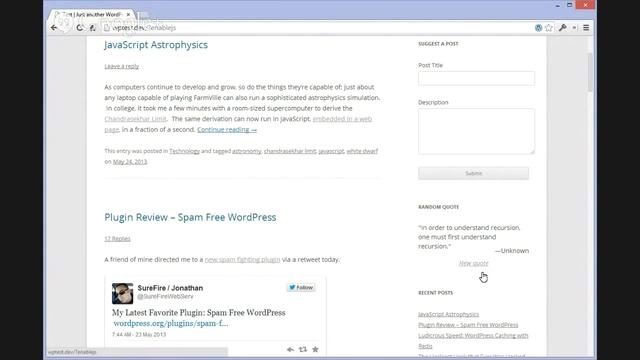The height and width of the screenshot is (360, 640).
Task: Click Leave a reply link
Action: (122, 66)
